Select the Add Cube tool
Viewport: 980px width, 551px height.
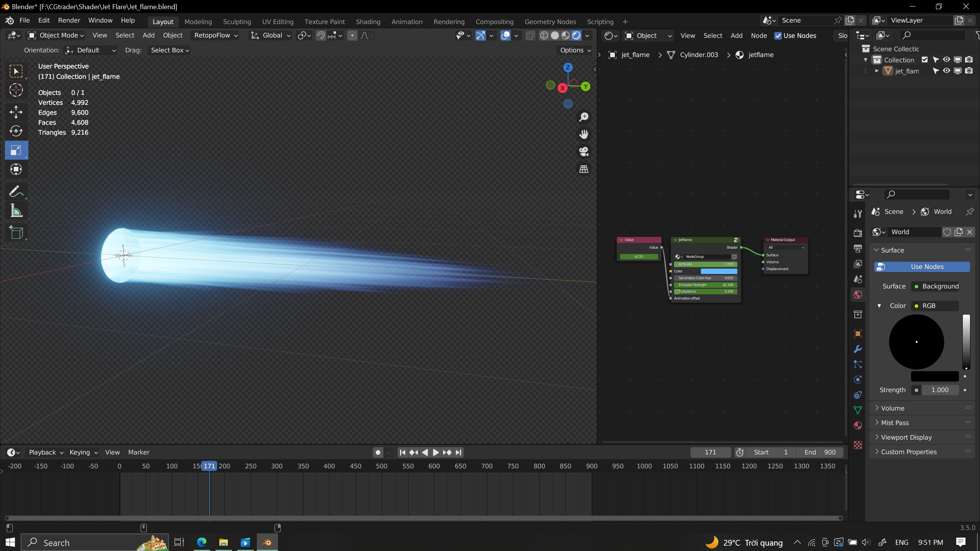tap(16, 232)
